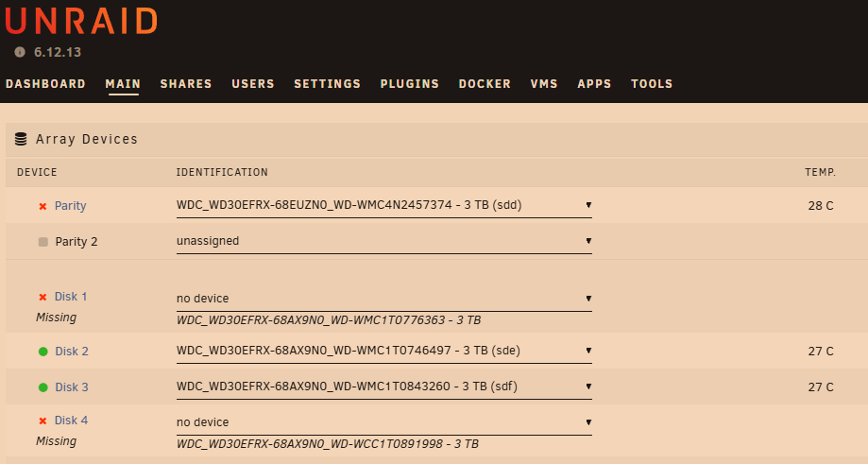This screenshot has height=464, width=868.
Task: Click the red X status icon beside Parity
Action: pos(43,207)
